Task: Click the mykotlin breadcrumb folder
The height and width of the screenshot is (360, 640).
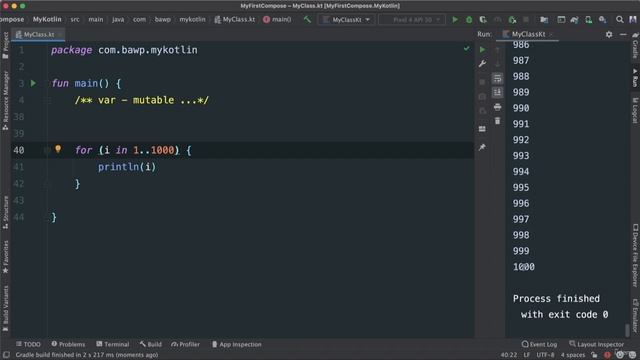Action: pyautogui.click(x=192, y=19)
